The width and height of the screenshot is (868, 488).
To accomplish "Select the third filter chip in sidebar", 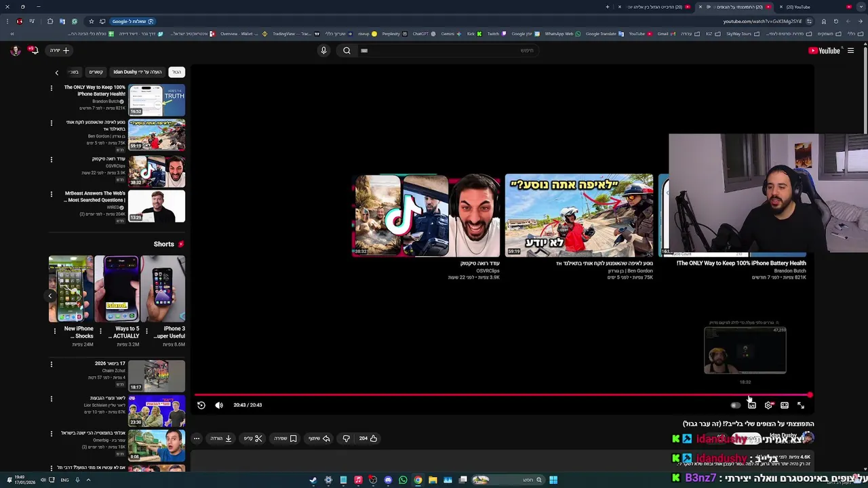I will click(x=96, y=72).
